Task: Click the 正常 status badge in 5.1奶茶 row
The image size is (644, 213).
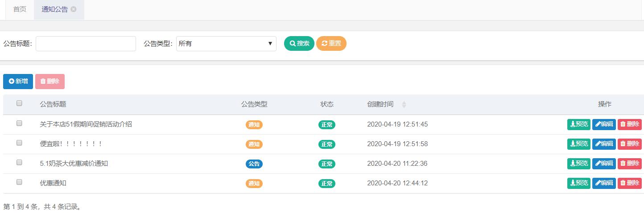Action: click(327, 164)
